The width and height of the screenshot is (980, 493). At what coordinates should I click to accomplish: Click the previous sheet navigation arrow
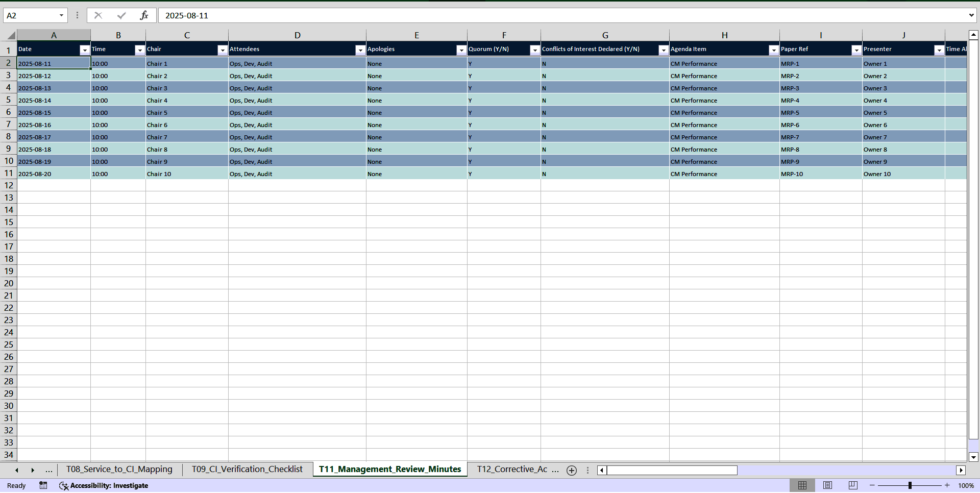tap(17, 470)
